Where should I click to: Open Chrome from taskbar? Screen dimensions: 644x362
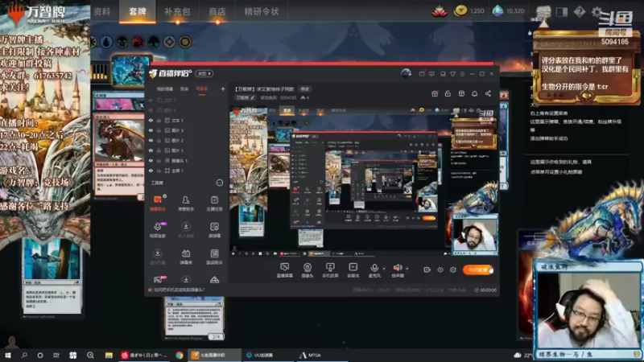180,355
